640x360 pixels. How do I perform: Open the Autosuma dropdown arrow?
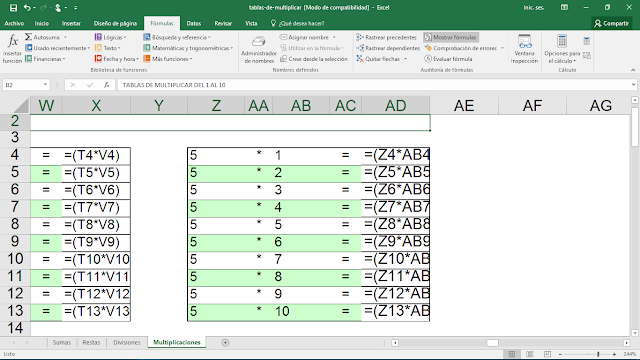(x=65, y=37)
